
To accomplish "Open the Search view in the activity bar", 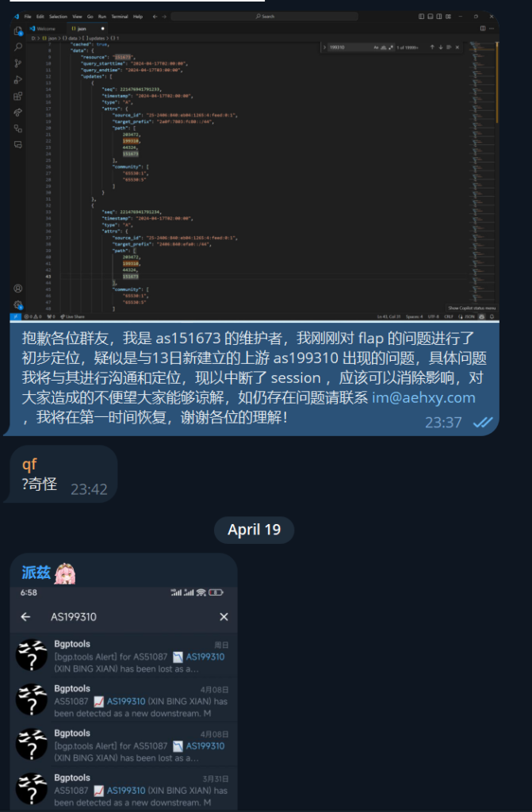I will (18, 47).
